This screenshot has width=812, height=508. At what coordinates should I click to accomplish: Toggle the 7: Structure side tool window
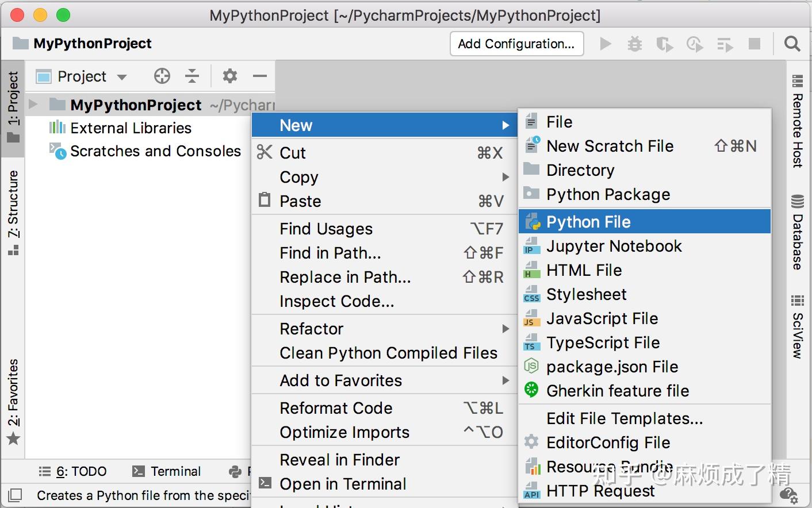click(13, 213)
